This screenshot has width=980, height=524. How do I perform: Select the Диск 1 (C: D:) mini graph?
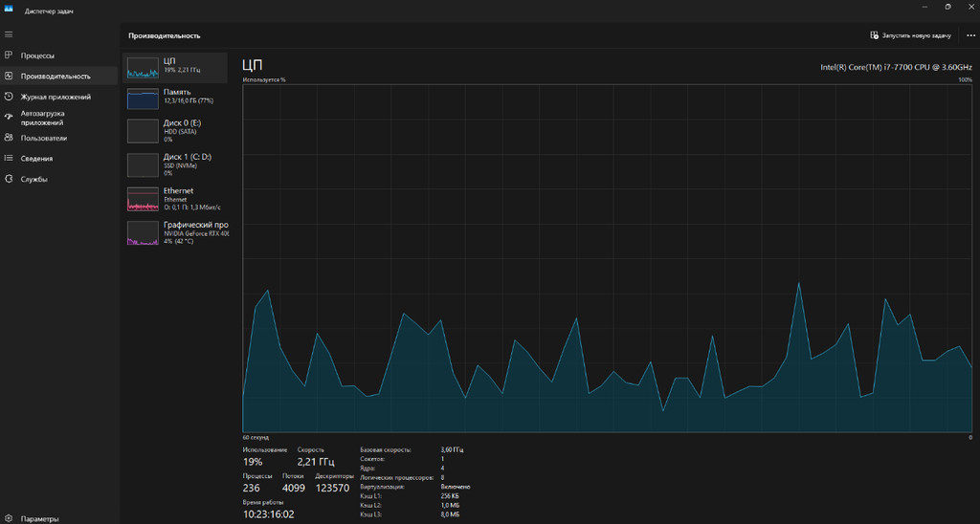(x=144, y=164)
